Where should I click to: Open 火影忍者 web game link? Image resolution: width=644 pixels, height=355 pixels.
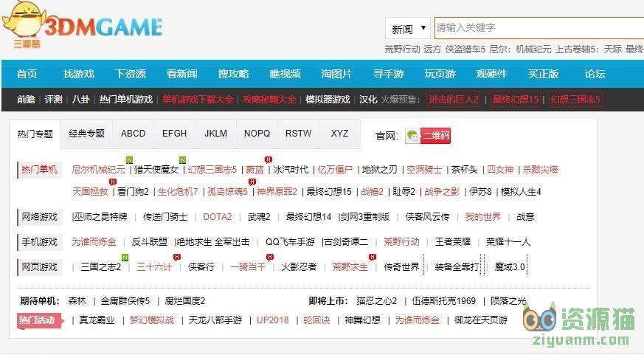pos(299,267)
